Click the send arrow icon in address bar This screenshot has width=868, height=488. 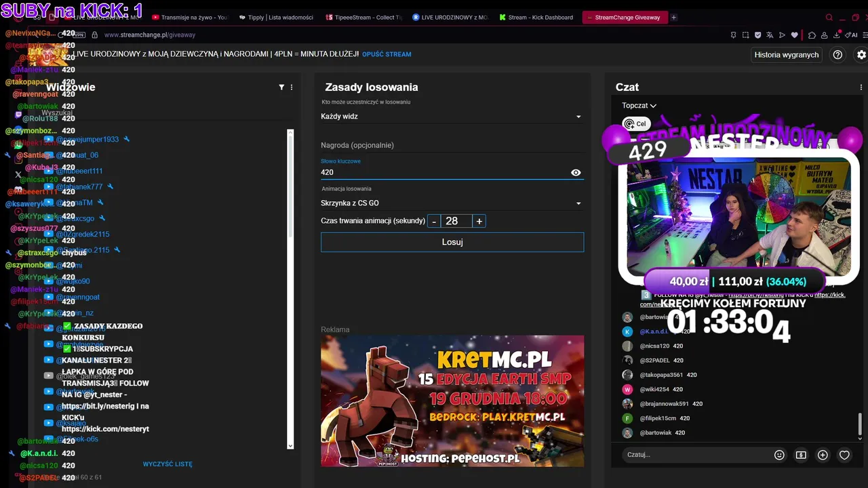coord(782,35)
